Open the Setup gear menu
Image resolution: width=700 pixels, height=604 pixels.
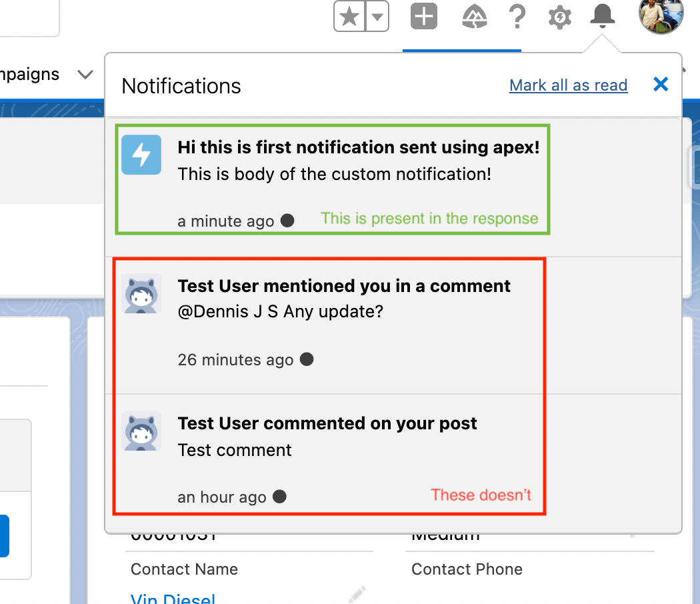pyautogui.click(x=559, y=17)
